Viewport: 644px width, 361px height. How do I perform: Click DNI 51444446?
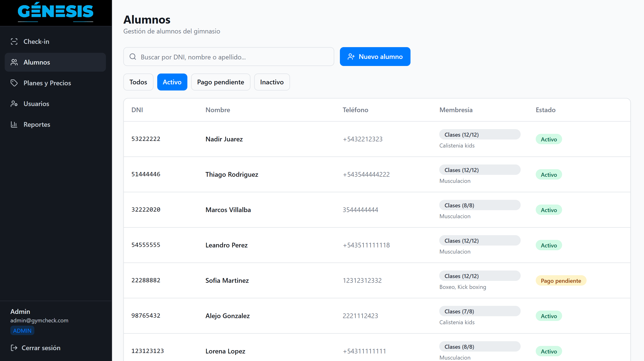(146, 174)
